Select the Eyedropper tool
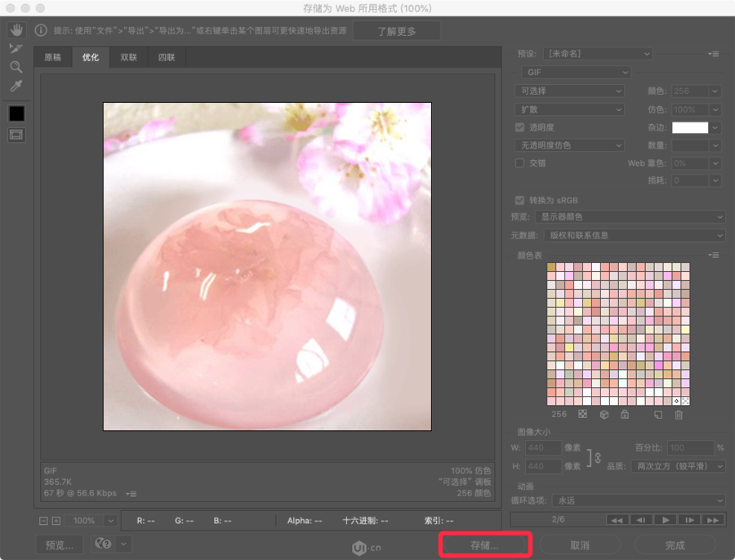Viewport: 735px width, 560px height. pos(16,86)
